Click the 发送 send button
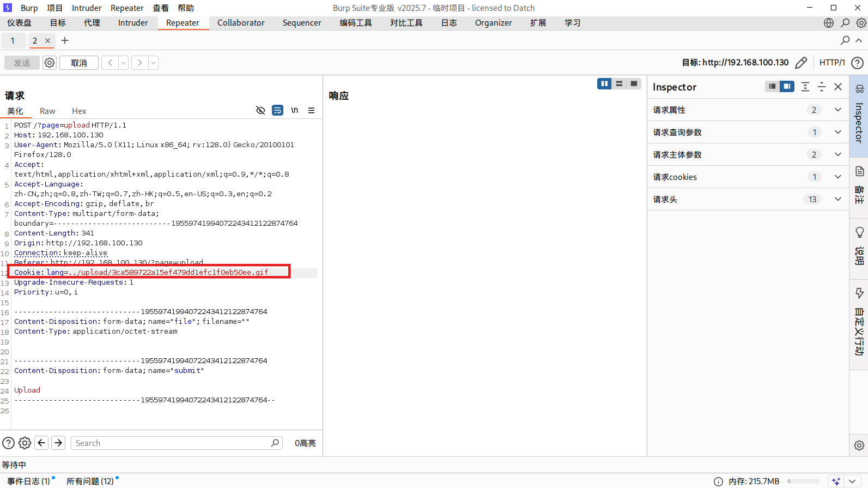The image size is (868, 488). tap(22, 63)
